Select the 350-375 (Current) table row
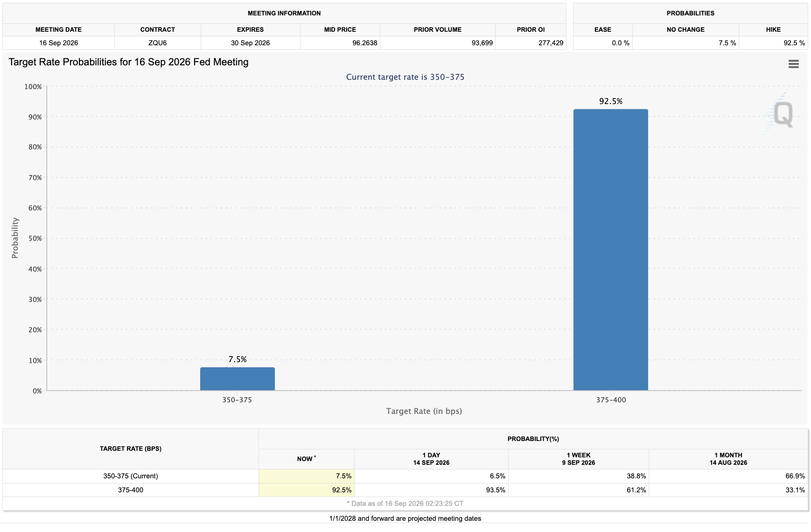 click(405, 476)
